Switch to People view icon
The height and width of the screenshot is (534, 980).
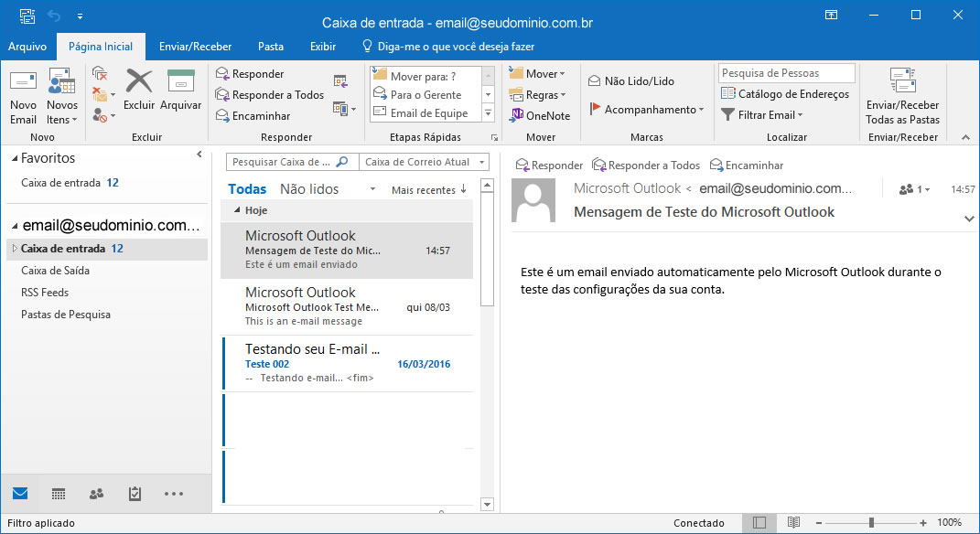96,494
